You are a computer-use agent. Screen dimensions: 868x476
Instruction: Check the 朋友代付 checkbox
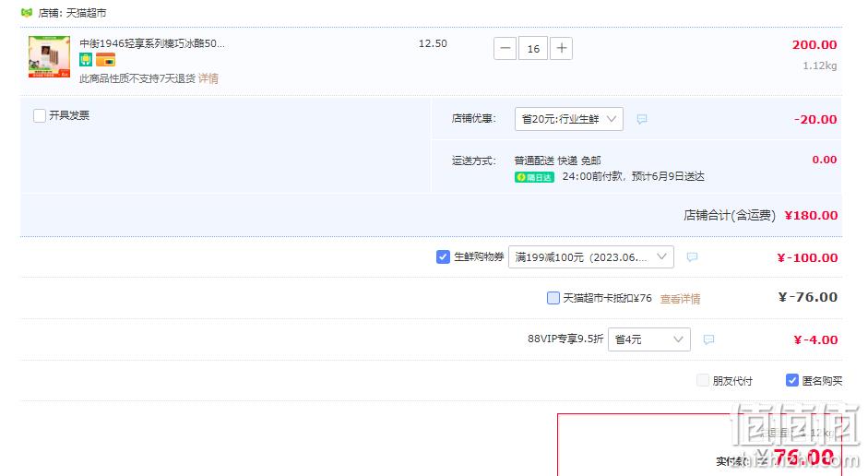tap(703, 380)
